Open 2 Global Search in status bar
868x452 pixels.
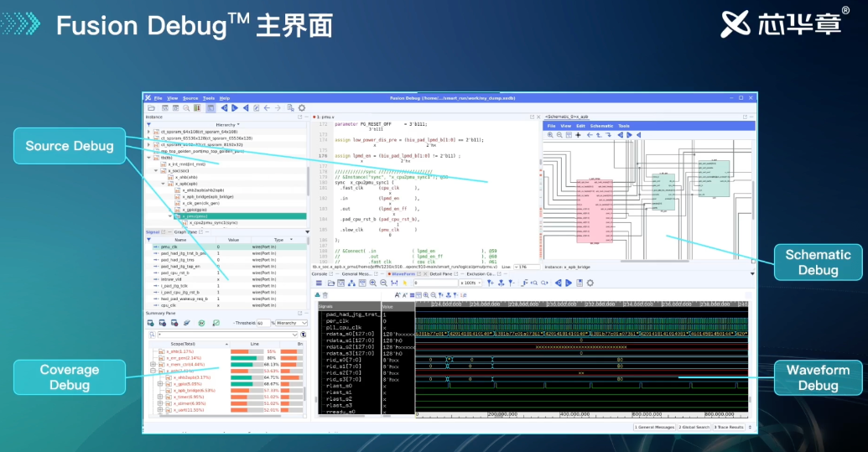coord(694,427)
